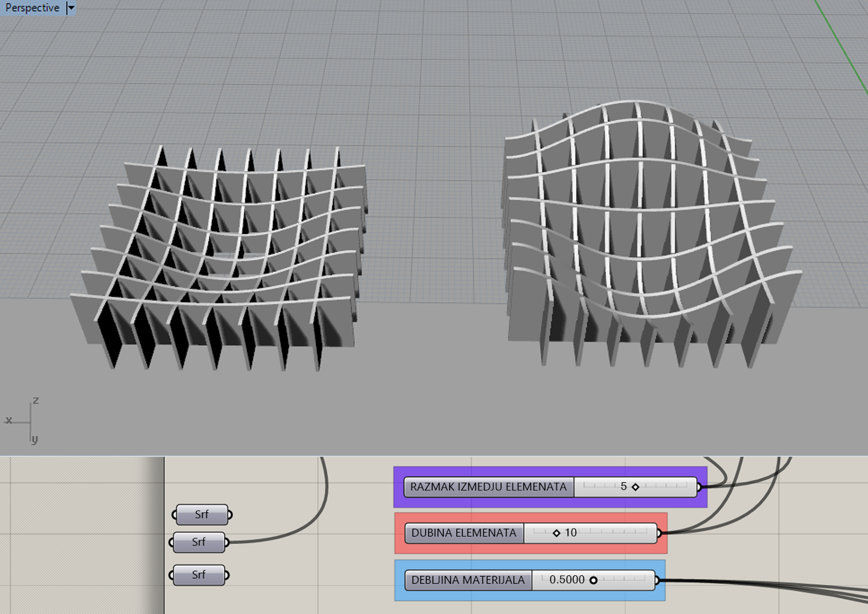The width and height of the screenshot is (868, 614).
Task: Select the topmost Srf component
Action: click(202, 514)
